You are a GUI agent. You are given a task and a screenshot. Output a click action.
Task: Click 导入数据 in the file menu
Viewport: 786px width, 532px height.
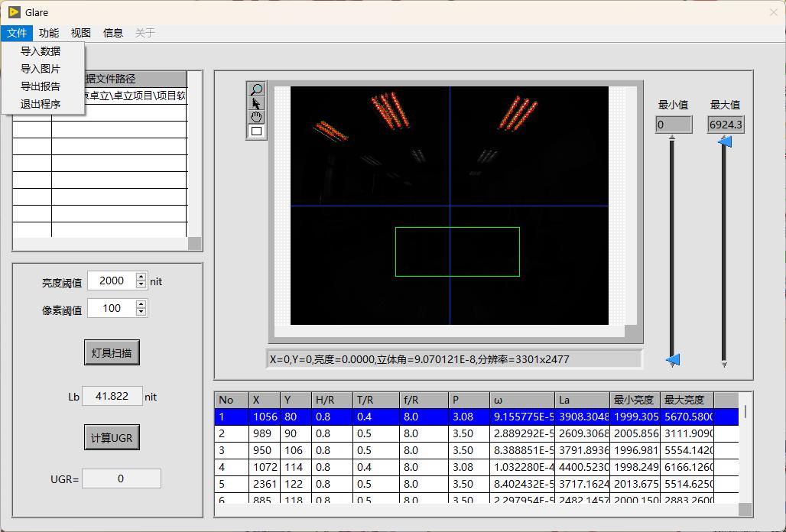pyautogui.click(x=41, y=51)
